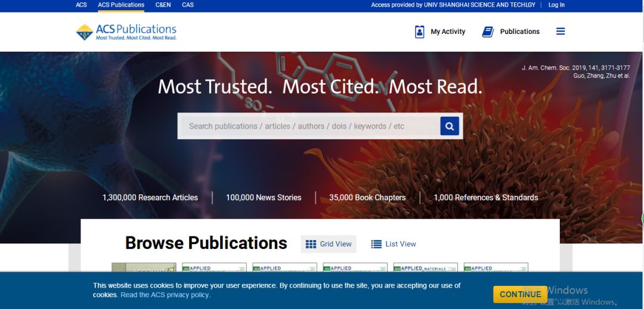This screenshot has height=309, width=644.
Task: Open the ACS tab in top bar
Action: (81, 5)
